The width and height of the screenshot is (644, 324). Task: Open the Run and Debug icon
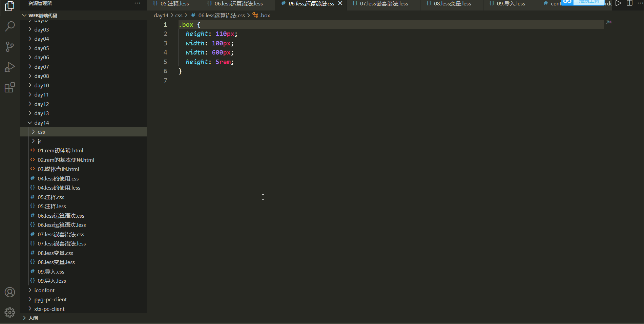pos(10,67)
